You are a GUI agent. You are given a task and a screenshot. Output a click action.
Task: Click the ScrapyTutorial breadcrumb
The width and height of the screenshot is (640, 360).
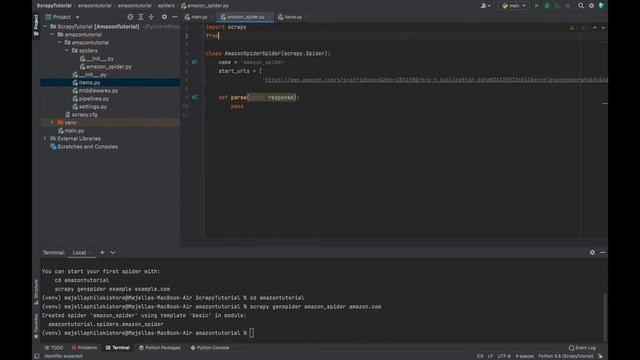pyautogui.click(x=54, y=6)
